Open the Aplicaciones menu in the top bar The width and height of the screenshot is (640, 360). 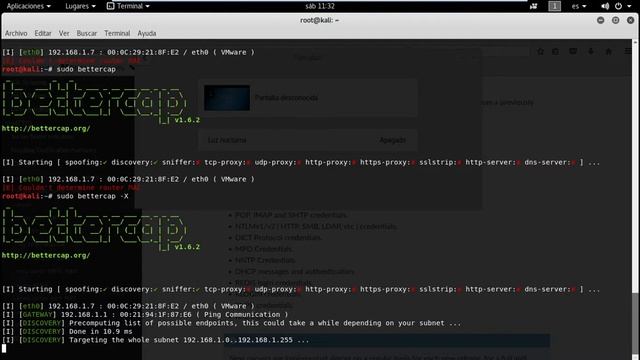click(29, 6)
